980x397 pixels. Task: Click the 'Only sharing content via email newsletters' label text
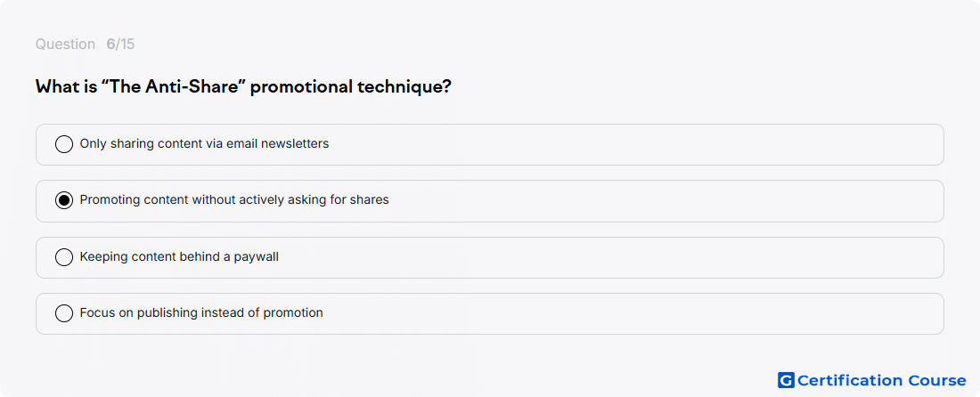click(x=204, y=143)
